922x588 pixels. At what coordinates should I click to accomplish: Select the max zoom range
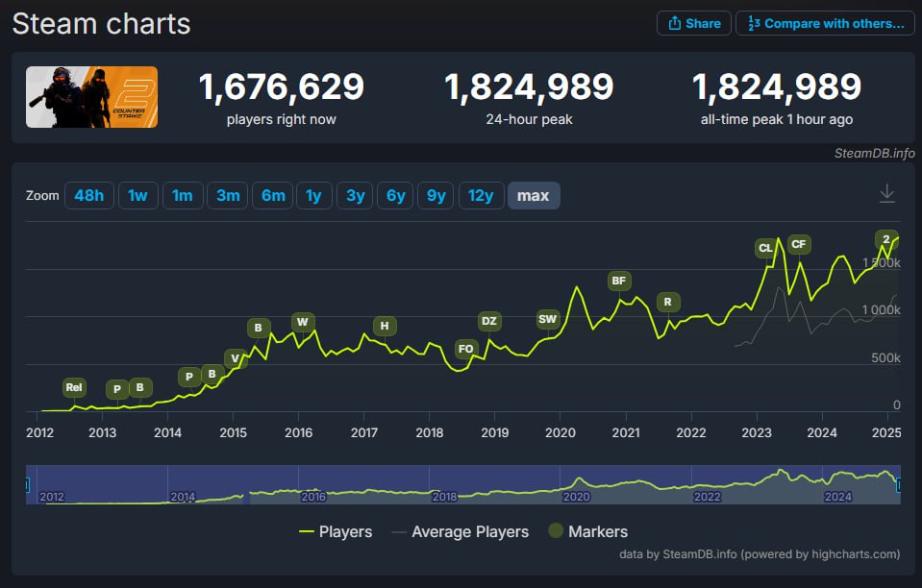(533, 196)
